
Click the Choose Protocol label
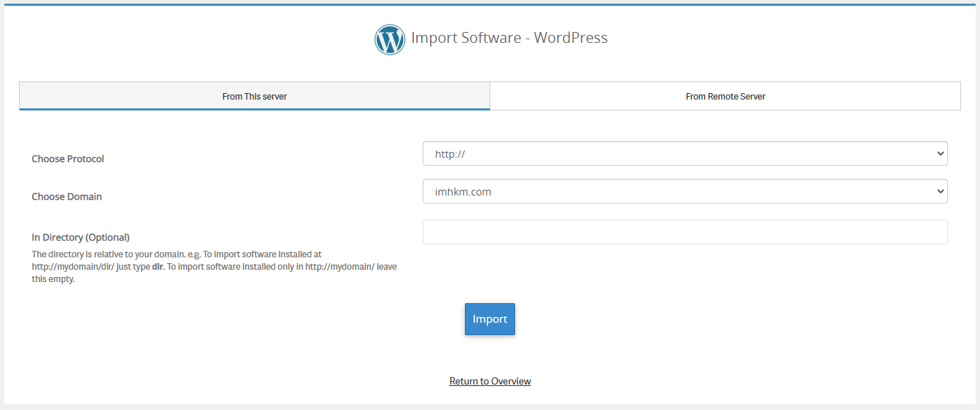(68, 158)
